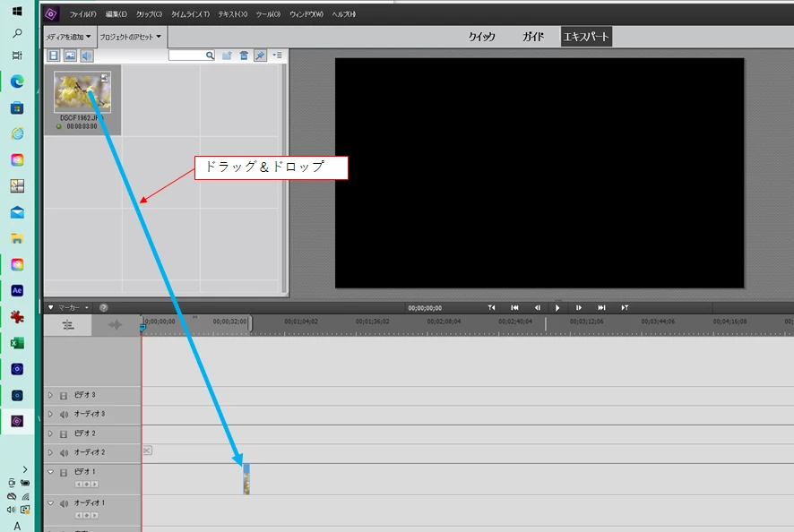The image size is (794, 532).
Task: Open the ツール(O) menu
Action: tap(268, 14)
